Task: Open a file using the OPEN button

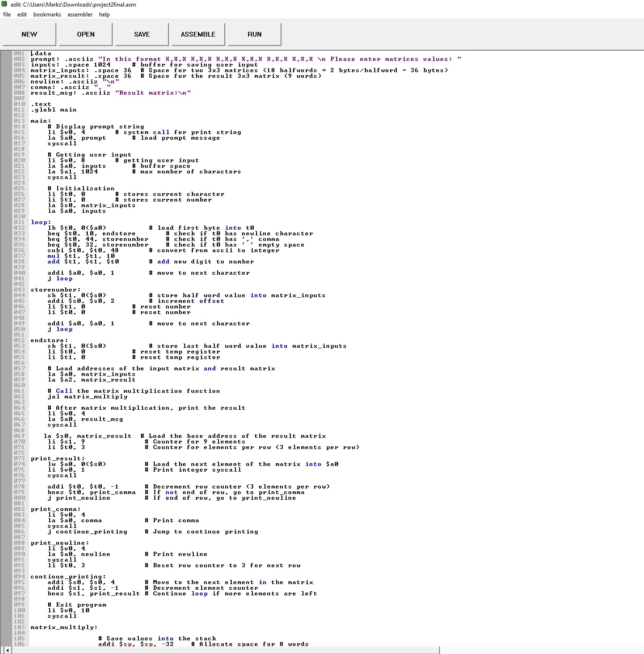Action: pyautogui.click(x=85, y=34)
